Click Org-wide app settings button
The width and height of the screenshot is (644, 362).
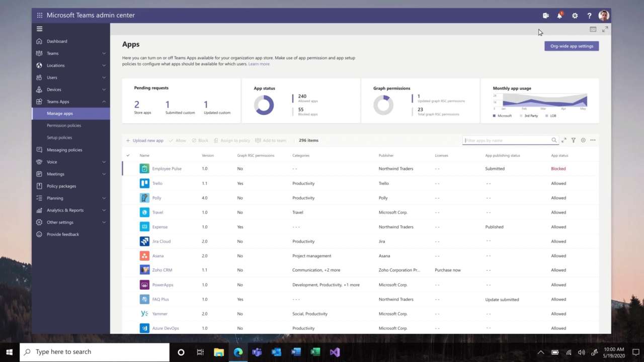click(572, 46)
